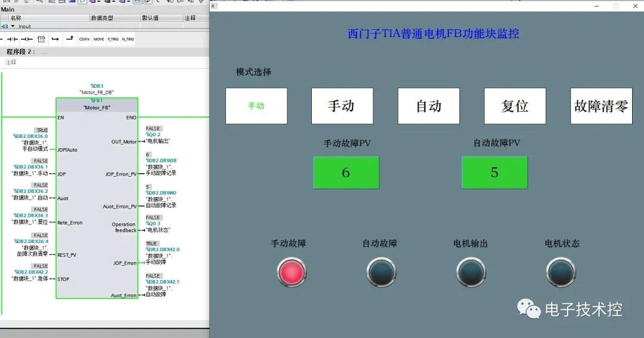Click the 自动故障PV label
644x338 pixels.
click(x=497, y=143)
